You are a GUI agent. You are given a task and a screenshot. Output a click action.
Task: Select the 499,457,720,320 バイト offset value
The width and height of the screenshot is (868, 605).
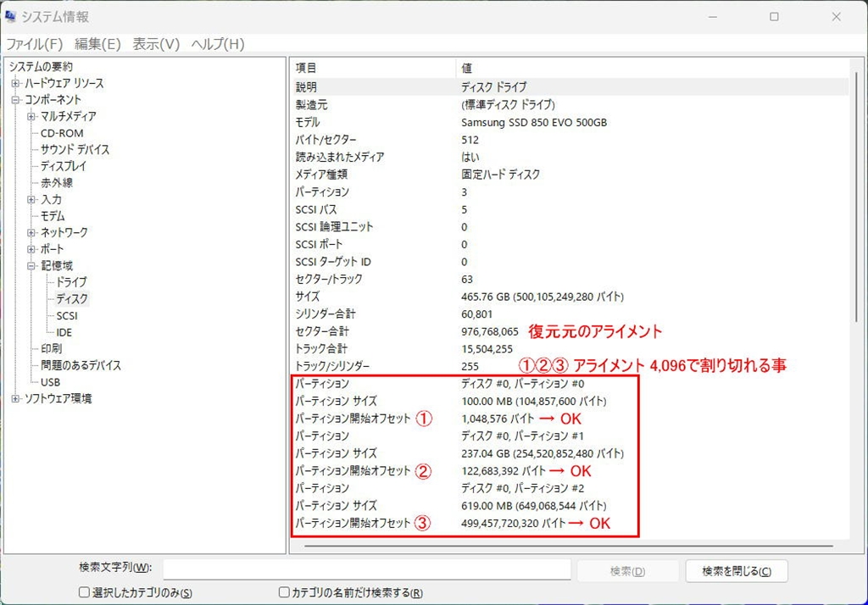pos(513,523)
